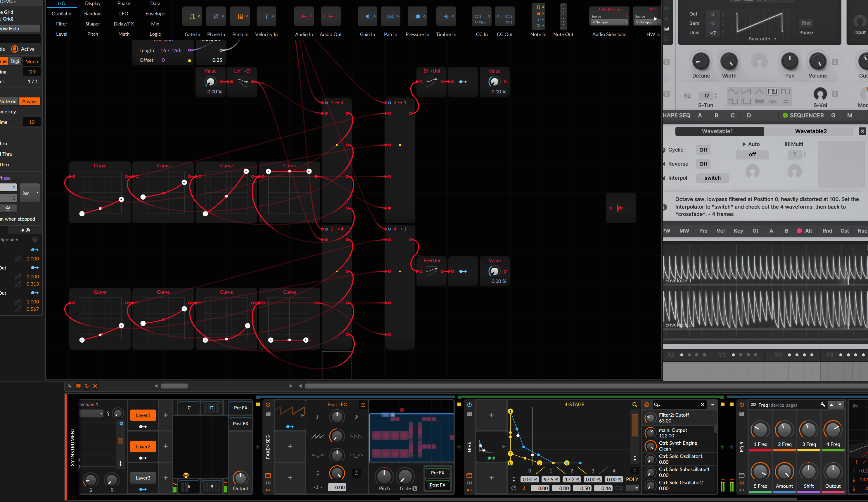868x502 pixels.
Task: Add a Note Out module
Action: pyautogui.click(x=563, y=16)
